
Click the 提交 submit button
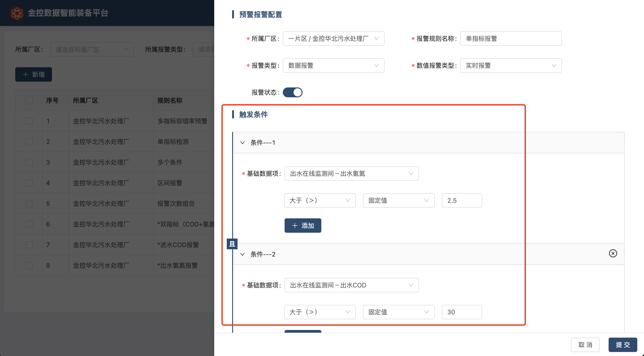(622, 345)
